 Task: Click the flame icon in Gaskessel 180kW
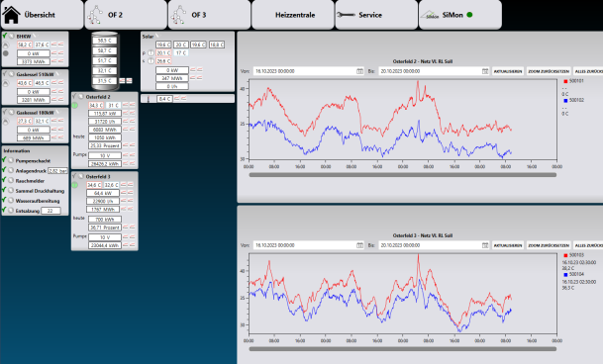pos(5,122)
